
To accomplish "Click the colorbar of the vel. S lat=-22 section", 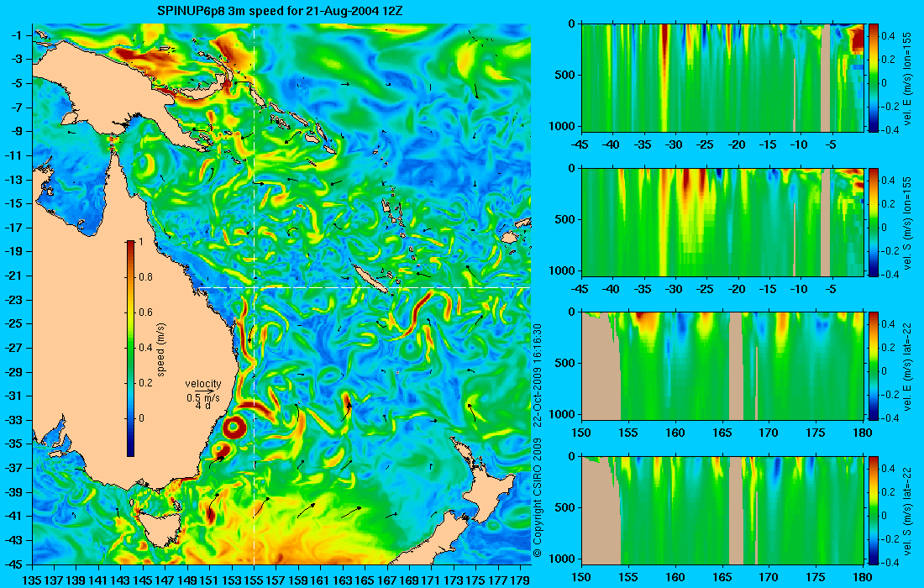I will [873, 510].
